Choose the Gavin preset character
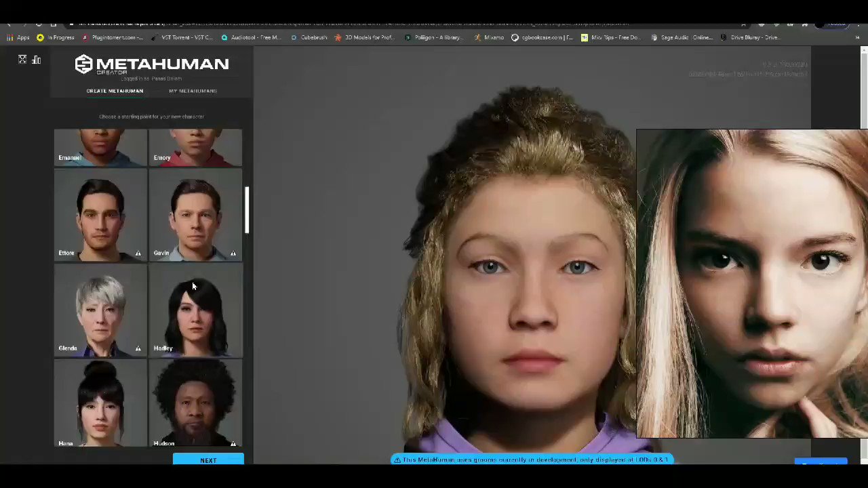Screen dimensions: 868x488 click(x=195, y=215)
